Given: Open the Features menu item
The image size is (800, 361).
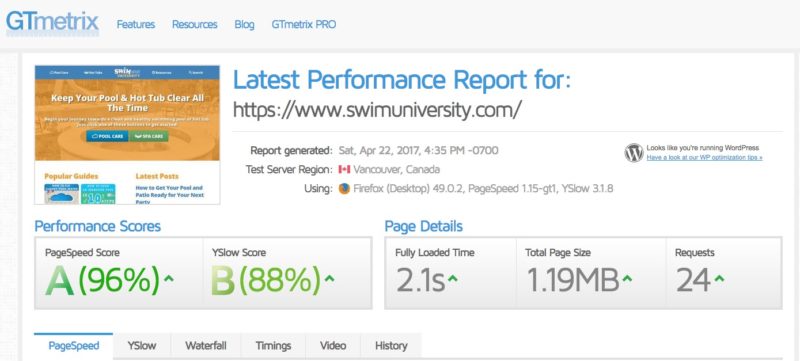Looking at the screenshot, I should [136, 24].
